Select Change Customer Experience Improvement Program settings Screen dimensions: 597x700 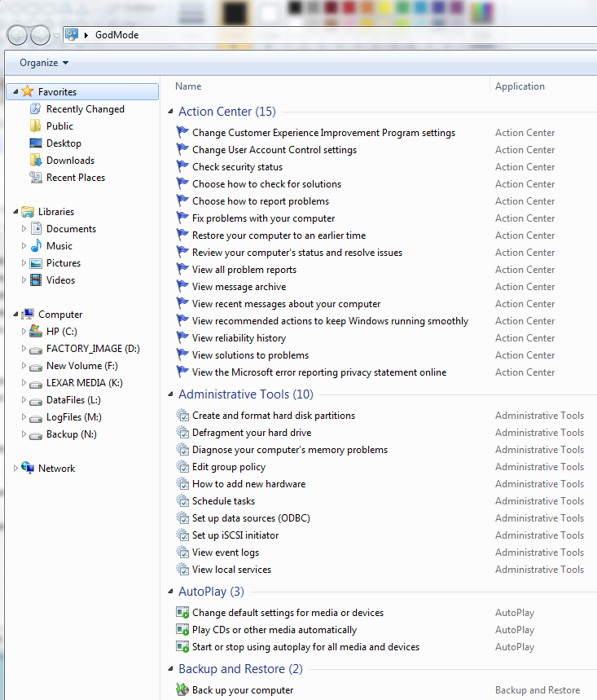(323, 133)
